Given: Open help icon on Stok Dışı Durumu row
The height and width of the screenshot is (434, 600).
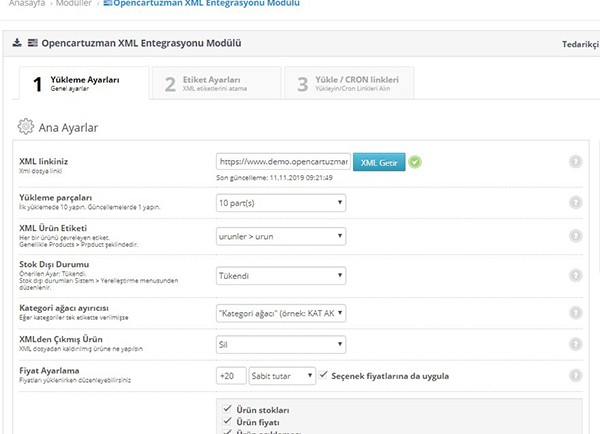Looking at the screenshot, I should [x=576, y=275].
